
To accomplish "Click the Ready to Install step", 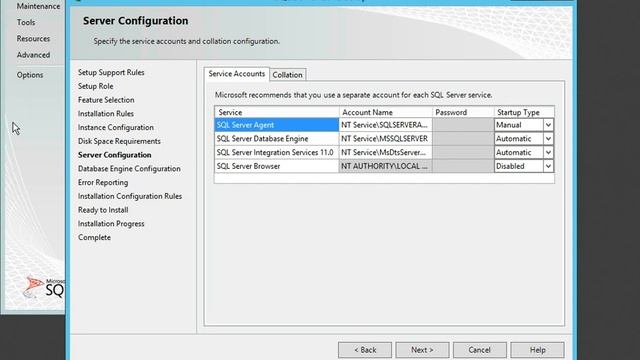I will click(103, 210).
